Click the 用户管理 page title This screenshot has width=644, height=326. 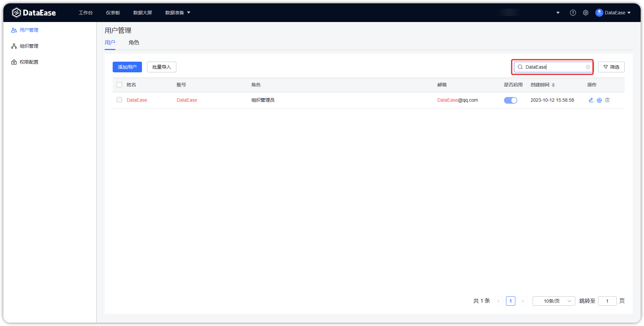pyautogui.click(x=118, y=30)
